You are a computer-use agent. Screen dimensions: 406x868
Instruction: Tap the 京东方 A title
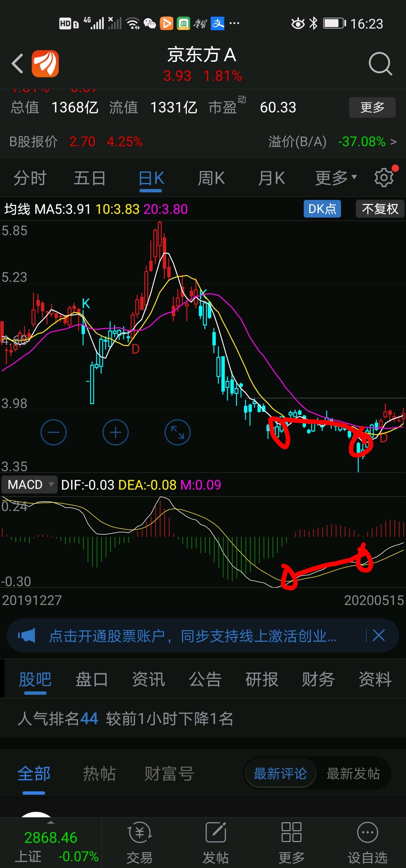click(x=202, y=55)
